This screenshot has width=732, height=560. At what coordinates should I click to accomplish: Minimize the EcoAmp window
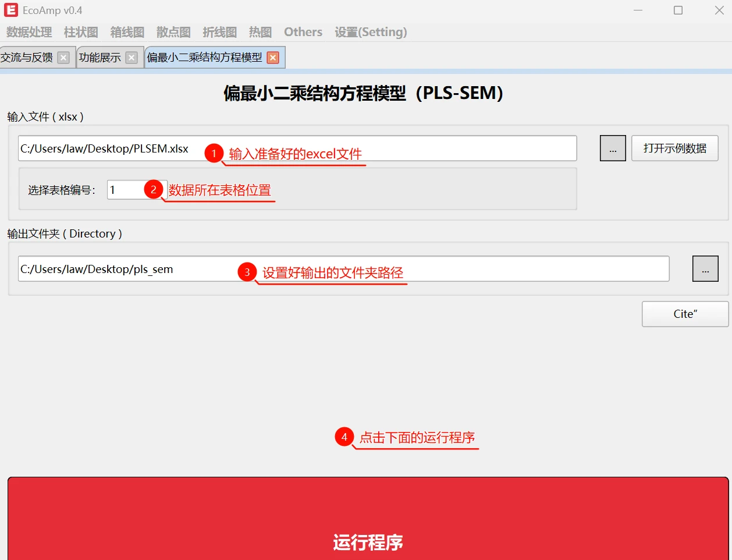(638, 10)
